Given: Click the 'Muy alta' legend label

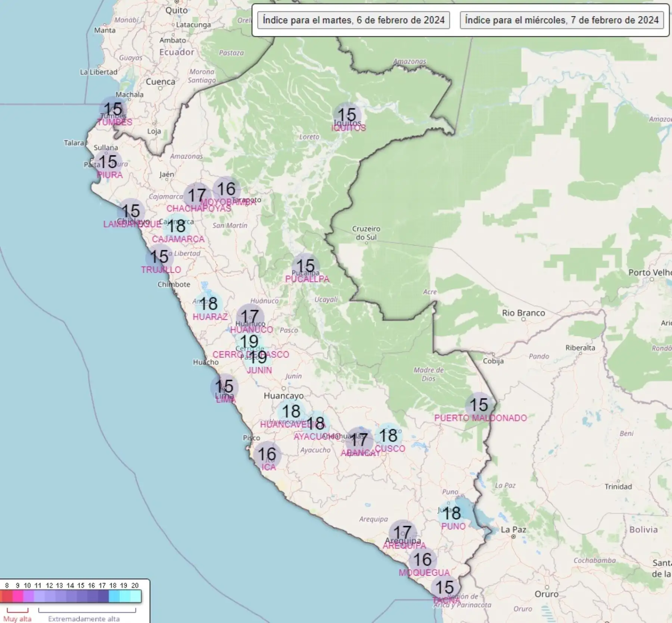Looking at the screenshot, I should point(18,619).
